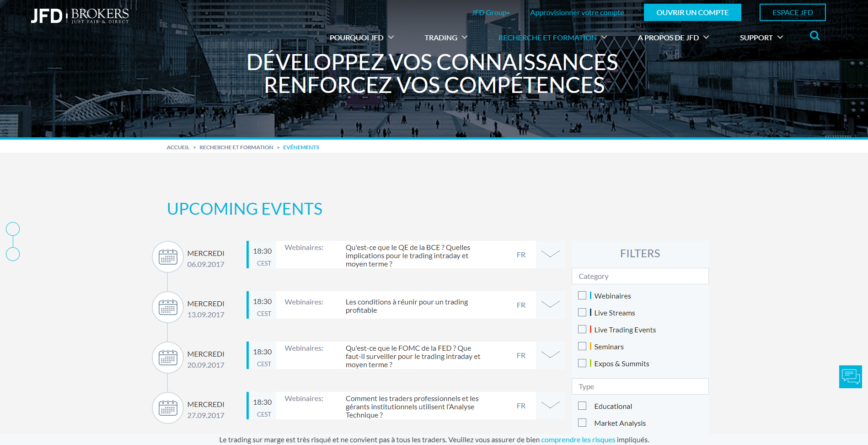Viewport: 868px width, 445px height.
Task: Click the JFD Brokers logo
Action: click(x=80, y=16)
